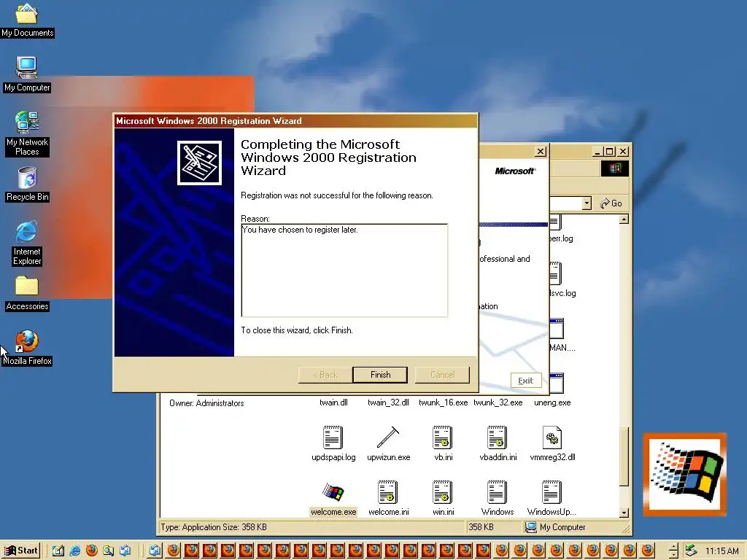Select the My Documents desktop icon
747x560 pixels.
point(27,20)
